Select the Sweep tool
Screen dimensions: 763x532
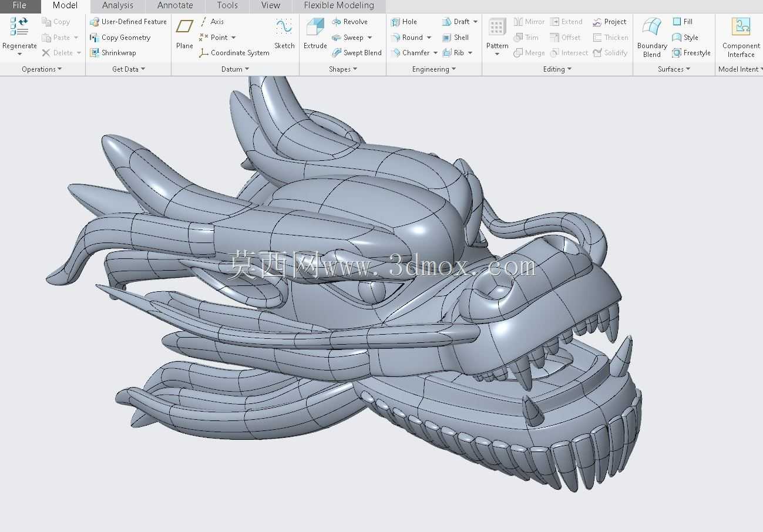tap(348, 38)
